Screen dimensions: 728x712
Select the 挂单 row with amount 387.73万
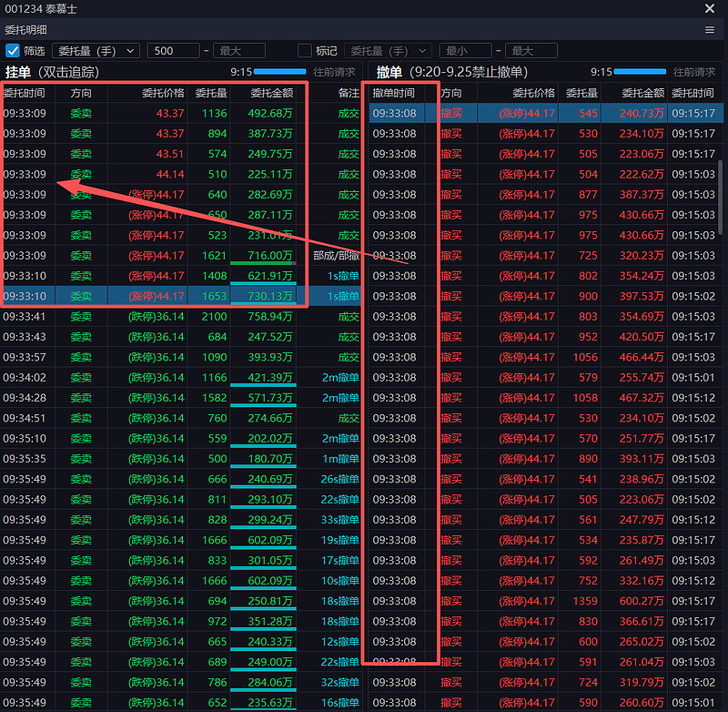pos(180,134)
